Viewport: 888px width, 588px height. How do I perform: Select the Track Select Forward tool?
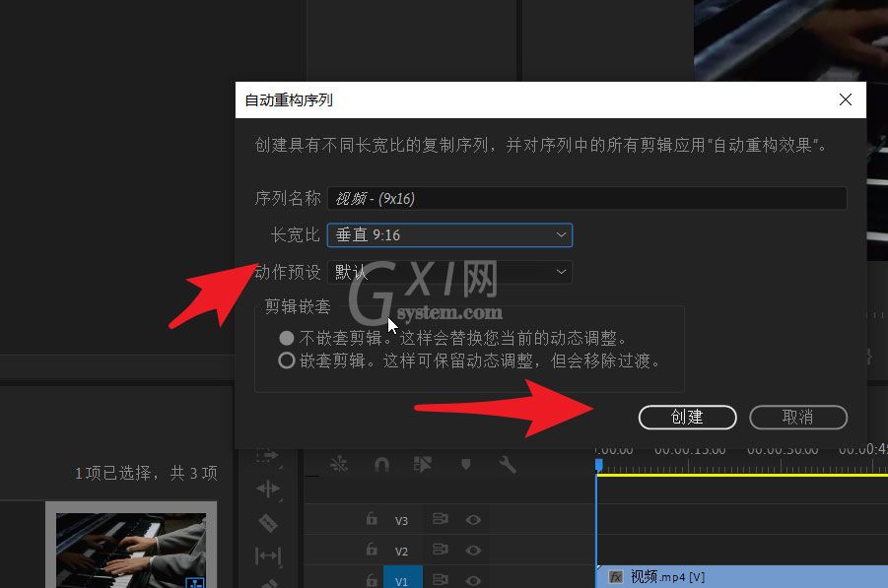pyautogui.click(x=268, y=456)
